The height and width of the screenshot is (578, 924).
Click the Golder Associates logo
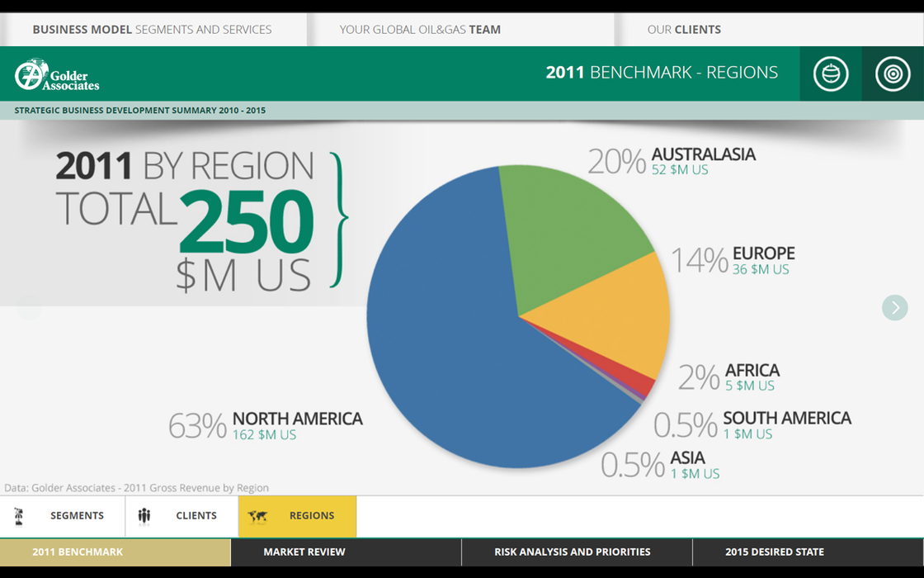57,74
